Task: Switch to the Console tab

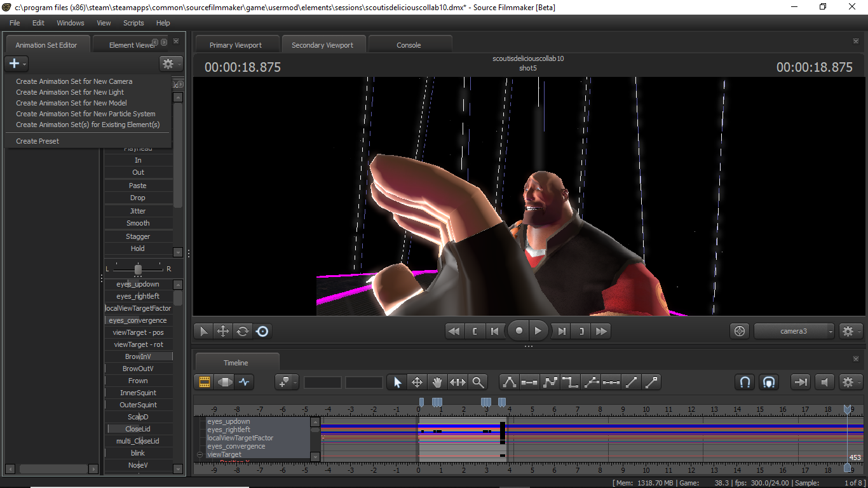Action: pos(409,45)
